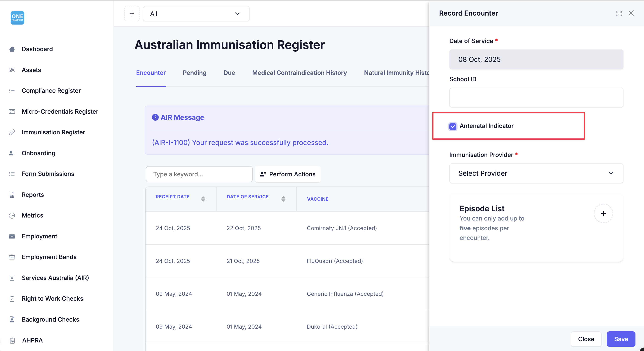Add an episode with the plus icon

603,214
